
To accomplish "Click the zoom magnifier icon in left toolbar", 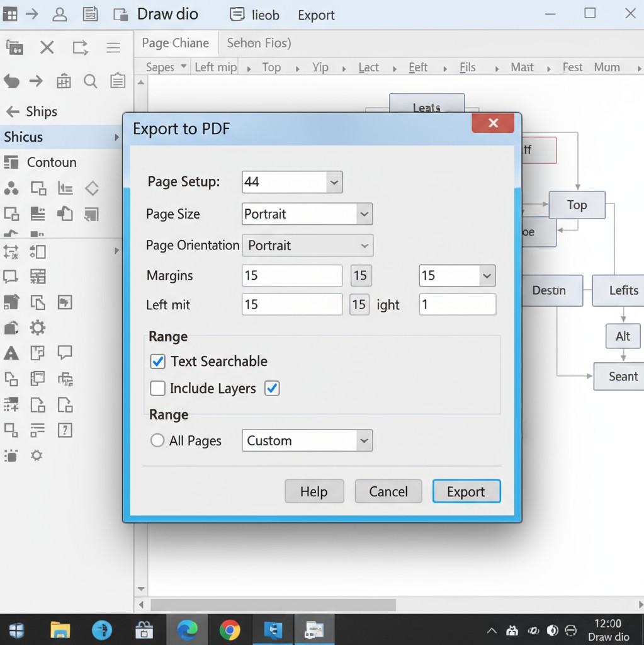I will click(91, 81).
